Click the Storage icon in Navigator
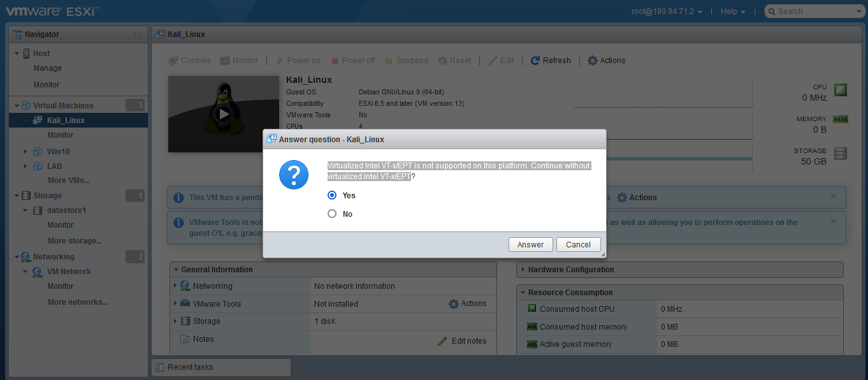 click(x=26, y=196)
